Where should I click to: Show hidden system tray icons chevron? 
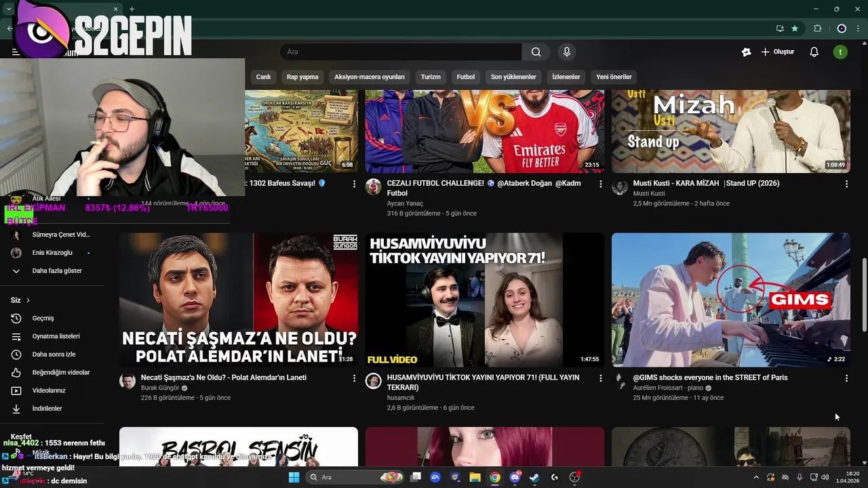756,477
